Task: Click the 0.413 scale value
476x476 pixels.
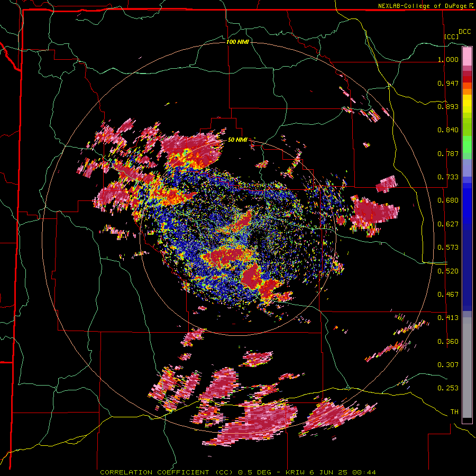Action: (x=448, y=318)
